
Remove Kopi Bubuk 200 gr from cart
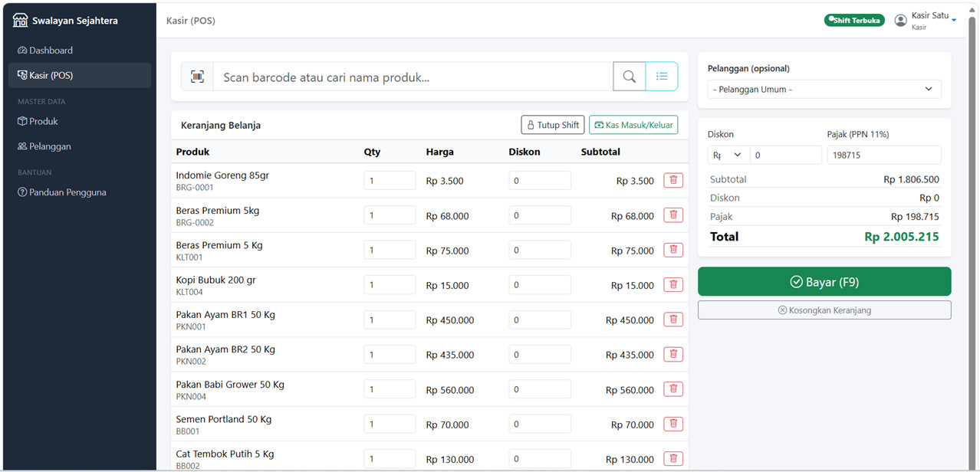coord(673,285)
